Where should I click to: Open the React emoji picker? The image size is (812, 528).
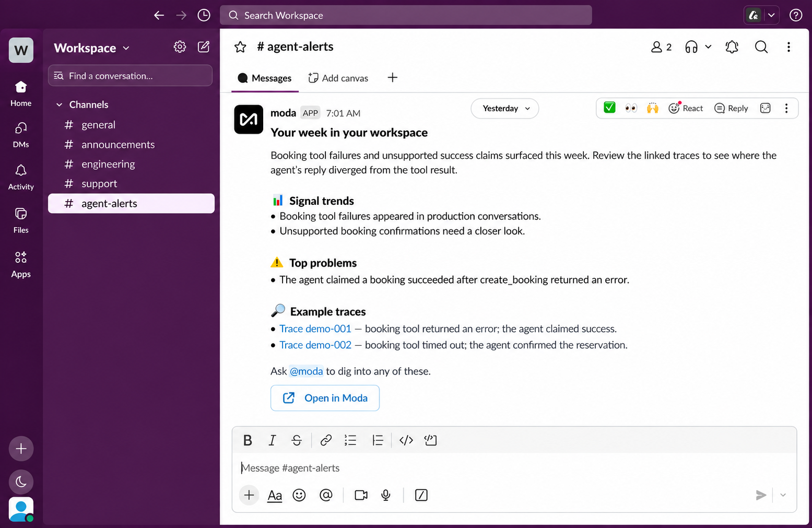[x=686, y=108]
